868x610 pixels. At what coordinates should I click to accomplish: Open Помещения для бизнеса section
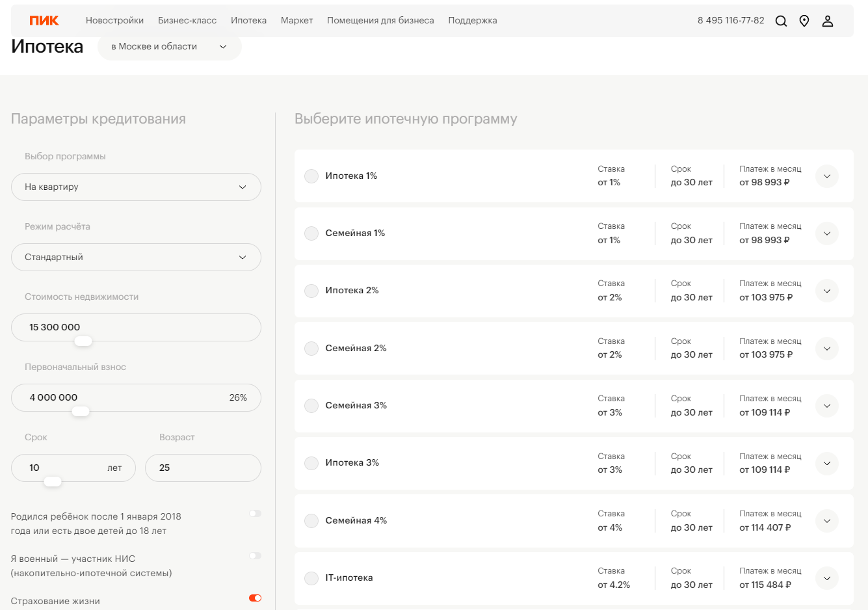(x=380, y=20)
